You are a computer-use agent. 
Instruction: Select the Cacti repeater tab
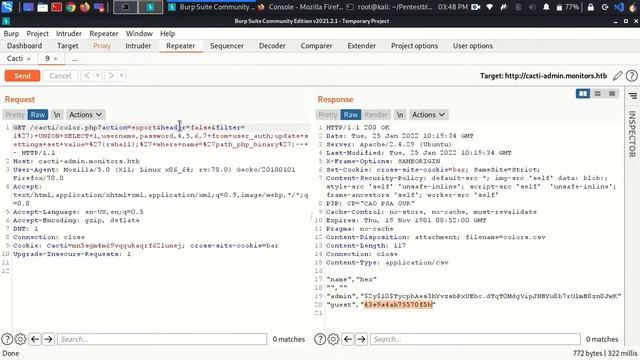15,58
